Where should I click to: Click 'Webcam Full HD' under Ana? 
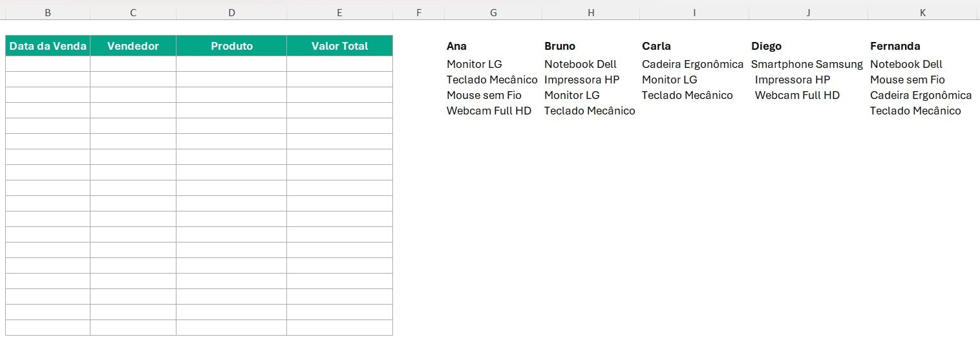pyautogui.click(x=489, y=111)
